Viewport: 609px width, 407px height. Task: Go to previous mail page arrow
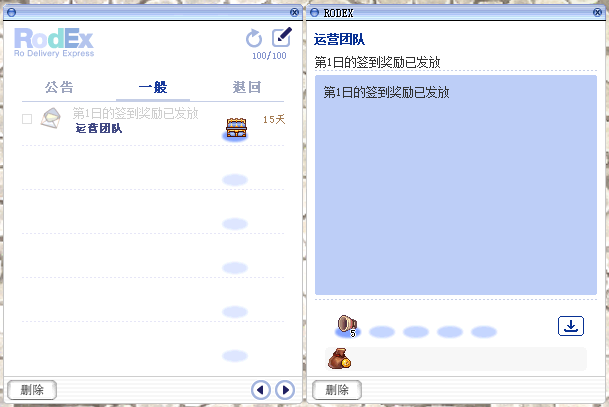click(x=261, y=390)
